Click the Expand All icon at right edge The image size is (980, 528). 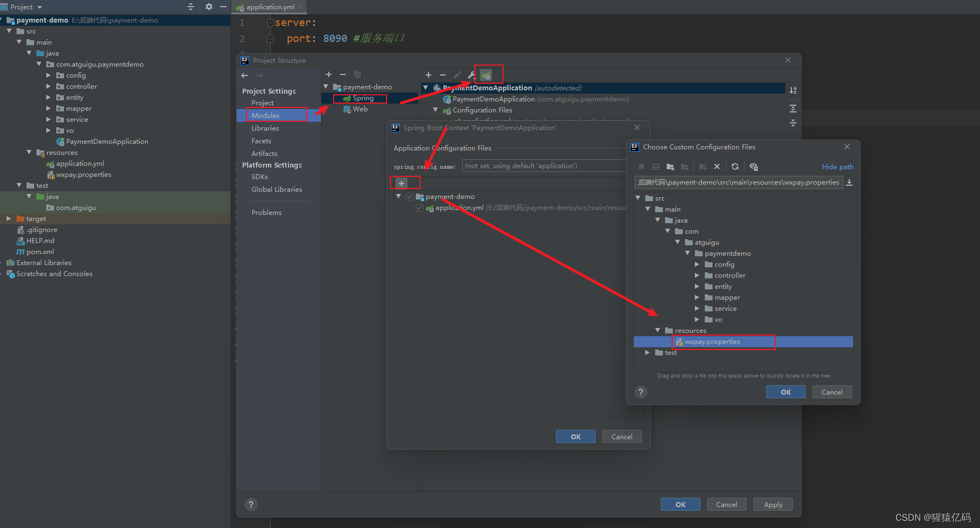tap(793, 109)
